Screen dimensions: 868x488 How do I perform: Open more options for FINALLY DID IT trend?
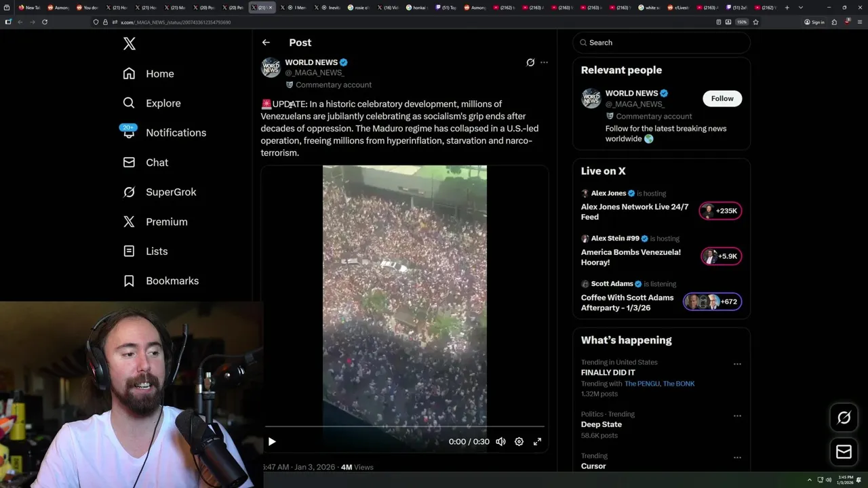click(x=737, y=364)
